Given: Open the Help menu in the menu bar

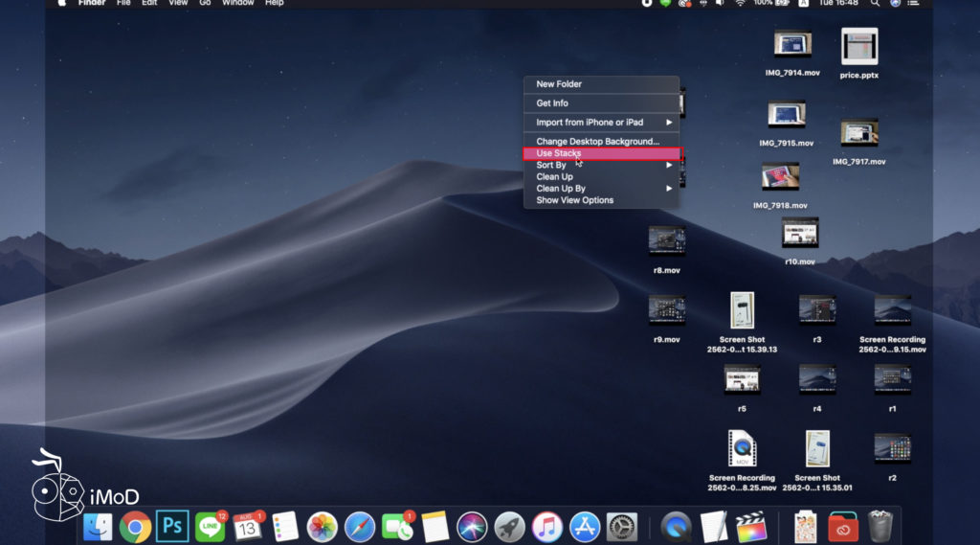Looking at the screenshot, I should pyautogui.click(x=275, y=3).
